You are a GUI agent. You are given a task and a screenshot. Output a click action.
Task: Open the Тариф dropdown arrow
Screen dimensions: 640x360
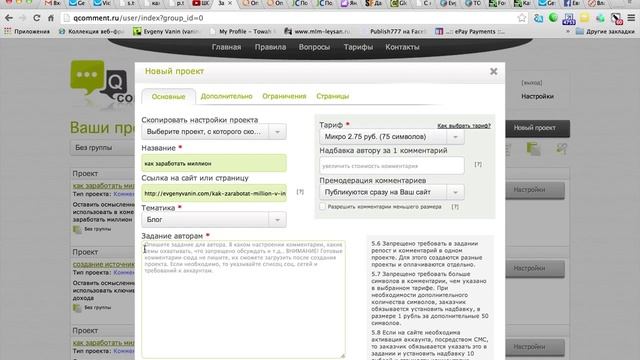click(x=455, y=137)
